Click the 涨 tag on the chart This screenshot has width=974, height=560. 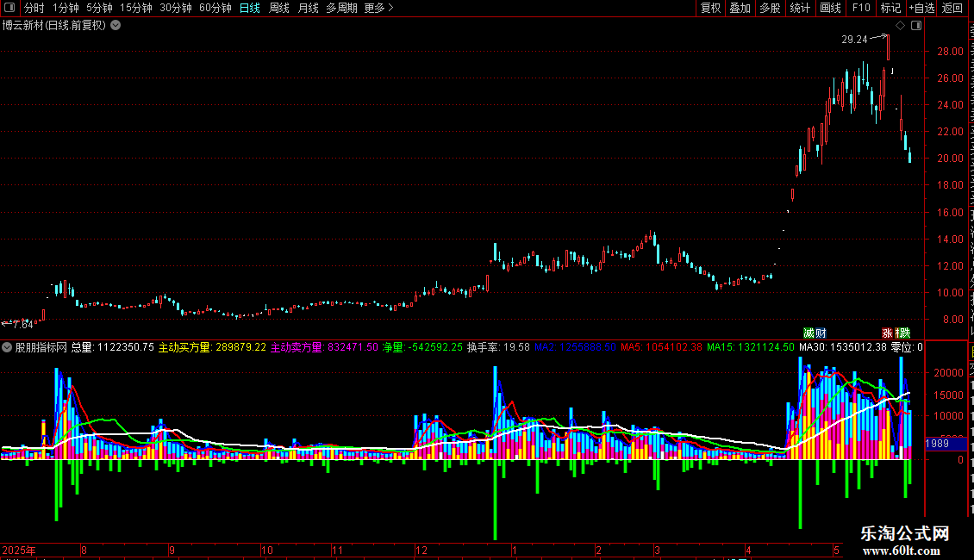[887, 333]
